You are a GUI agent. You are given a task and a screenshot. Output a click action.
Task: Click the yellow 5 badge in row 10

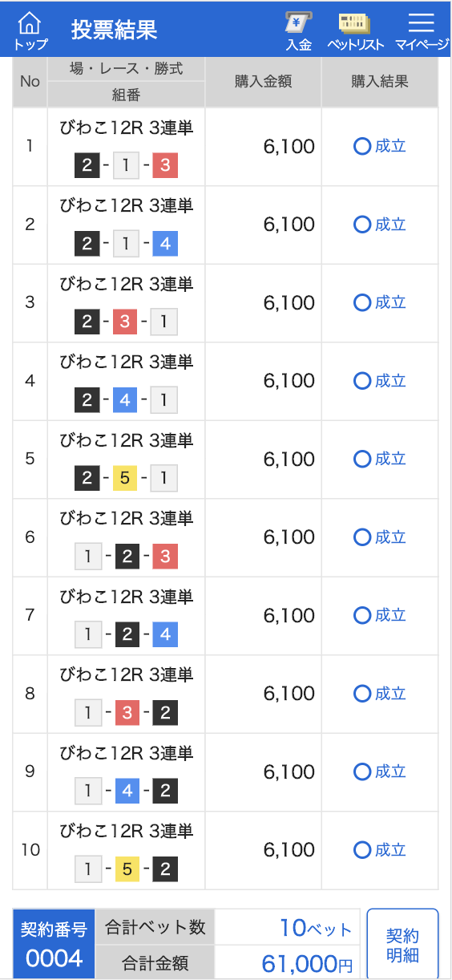point(126,869)
